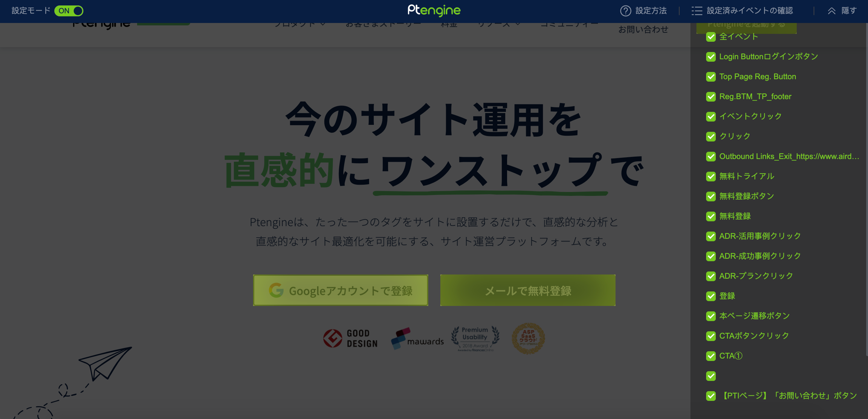Uncheck the CTA① checkbox
Screen dimensions: 868x419
pyautogui.click(x=711, y=356)
